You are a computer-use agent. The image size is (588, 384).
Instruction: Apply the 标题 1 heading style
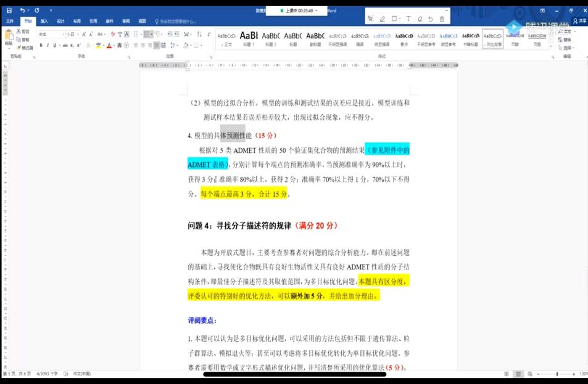[249, 38]
